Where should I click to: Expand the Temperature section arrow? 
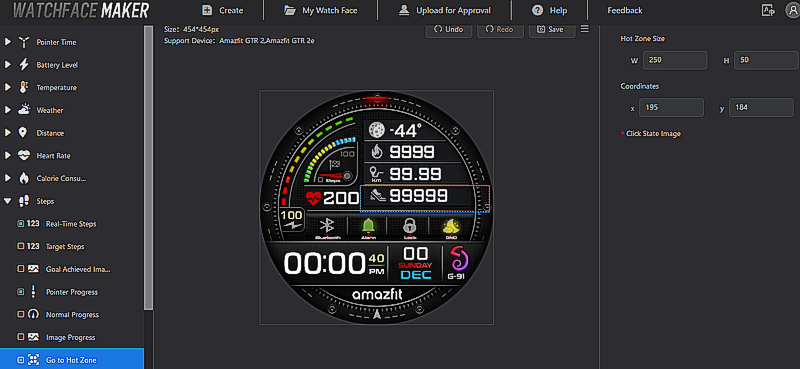click(8, 87)
